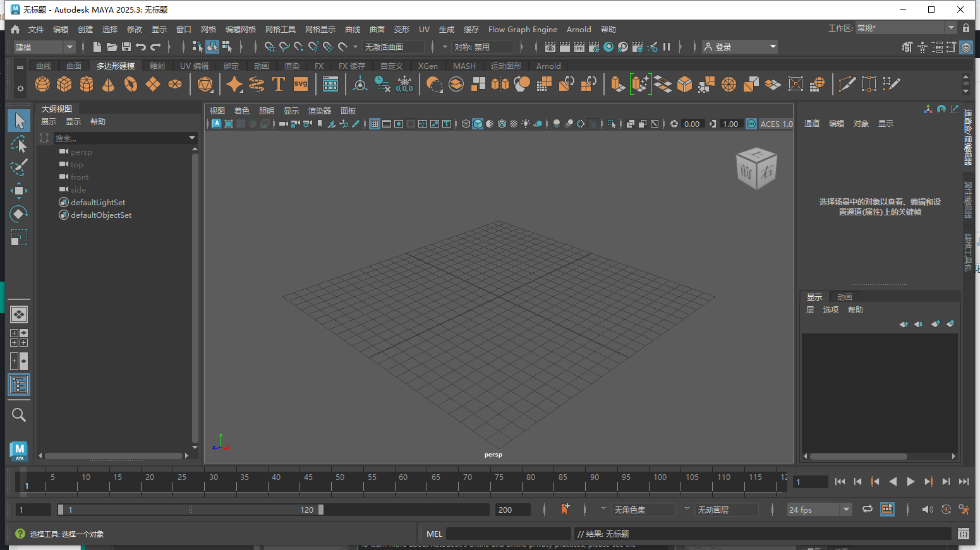
Task: Click the polygon helix shelf icon
Action: [257, 84]
